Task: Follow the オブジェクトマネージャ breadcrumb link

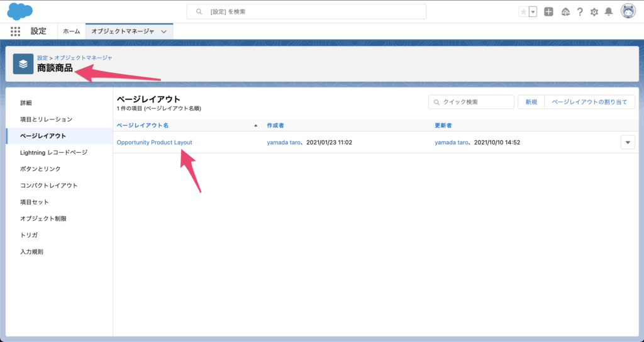Action: click(84, 58)
